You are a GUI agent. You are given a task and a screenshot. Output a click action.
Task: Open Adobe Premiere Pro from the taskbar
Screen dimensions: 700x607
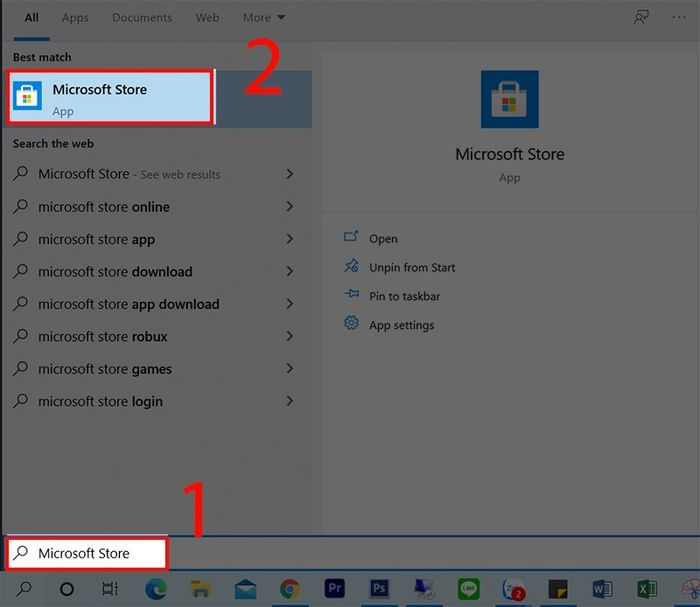[x=334, y=588]
